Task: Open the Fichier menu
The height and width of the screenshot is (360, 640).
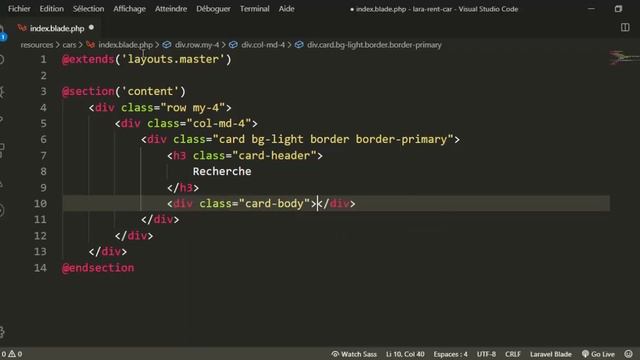Action: click(x=19, y=9)
